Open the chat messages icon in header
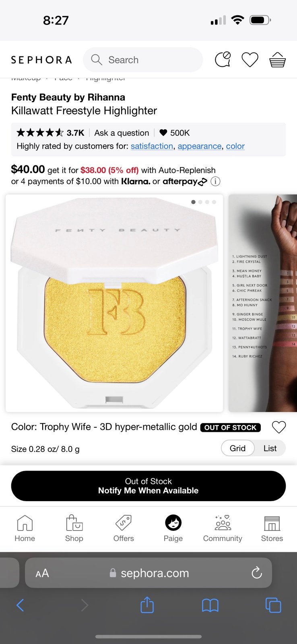The height and width of the screenshot is (644, 297). [223, 60]
